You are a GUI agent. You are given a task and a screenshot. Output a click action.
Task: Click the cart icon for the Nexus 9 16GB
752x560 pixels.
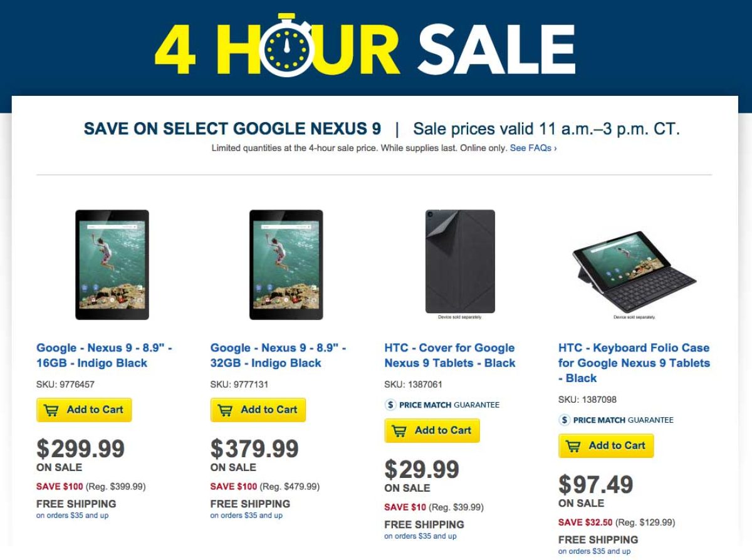[x=51, y=410]
